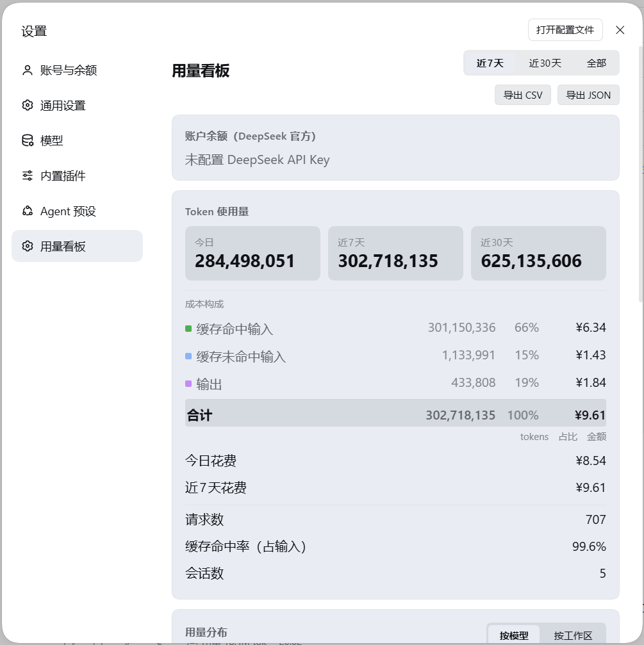Click the icon beside Agent 预设

point(27,211)
